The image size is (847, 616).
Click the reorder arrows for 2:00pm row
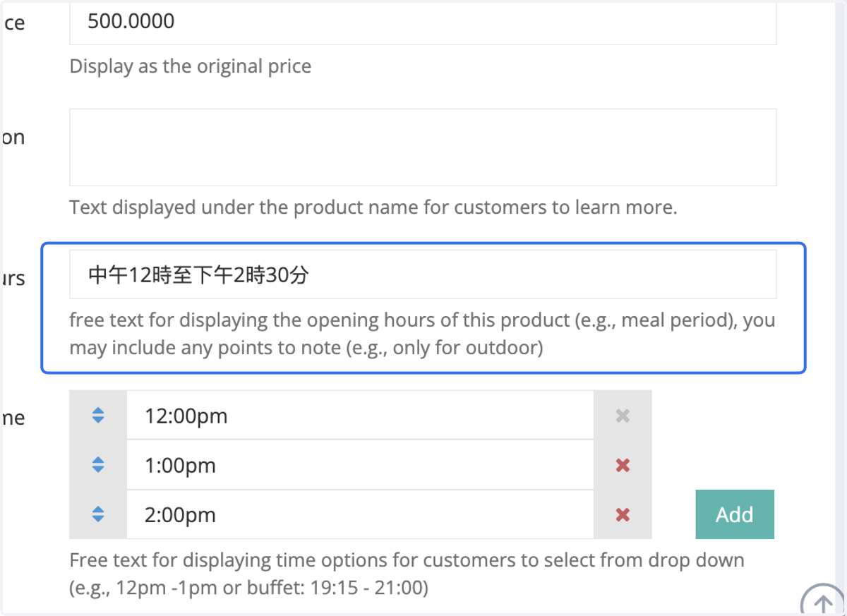coord(98,514)
